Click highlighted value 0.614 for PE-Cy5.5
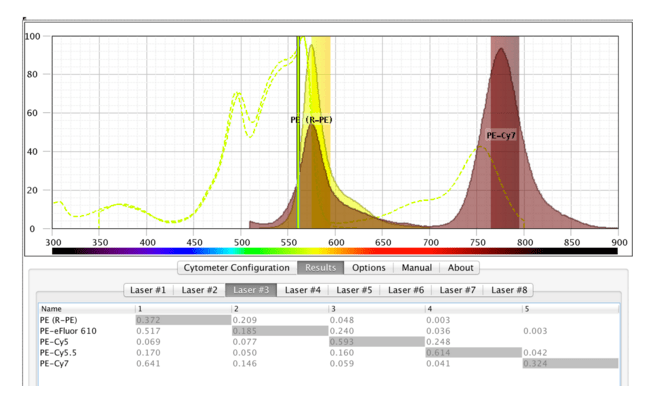 click(474, 353)
